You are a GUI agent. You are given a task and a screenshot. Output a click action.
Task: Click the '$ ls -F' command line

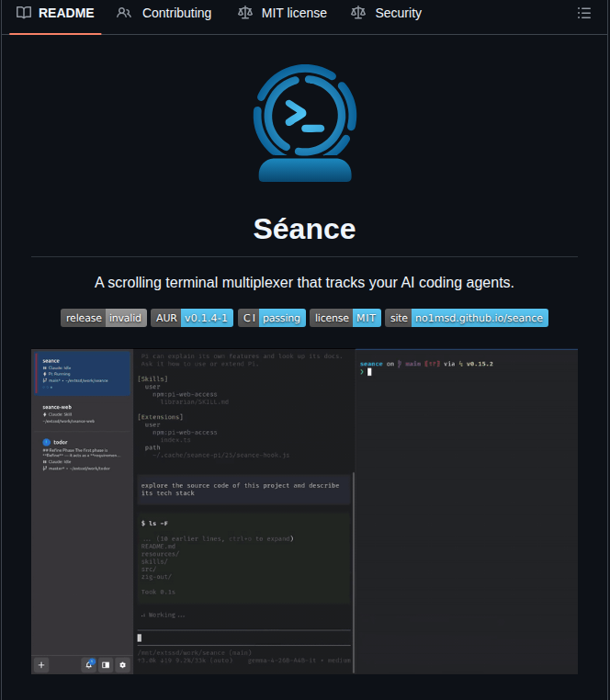(154, 524)
